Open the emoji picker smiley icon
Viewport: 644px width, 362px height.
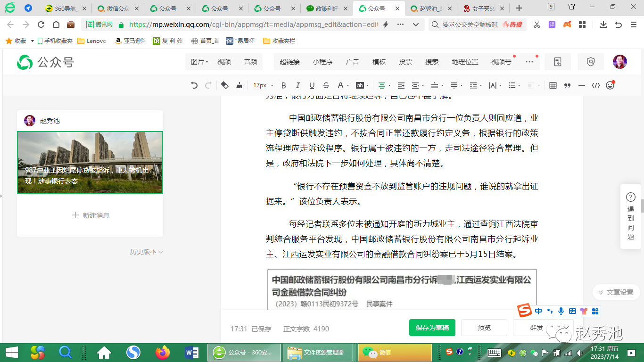610,85
